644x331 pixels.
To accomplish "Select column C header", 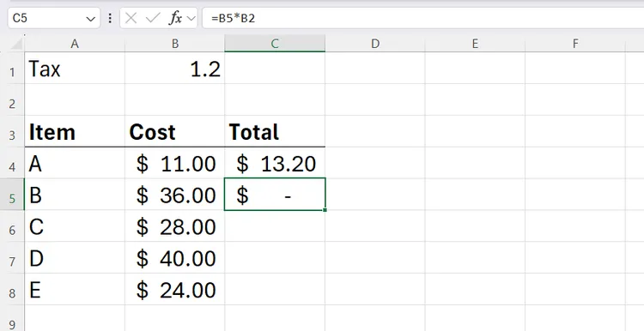I will click(x=275, y=44).
